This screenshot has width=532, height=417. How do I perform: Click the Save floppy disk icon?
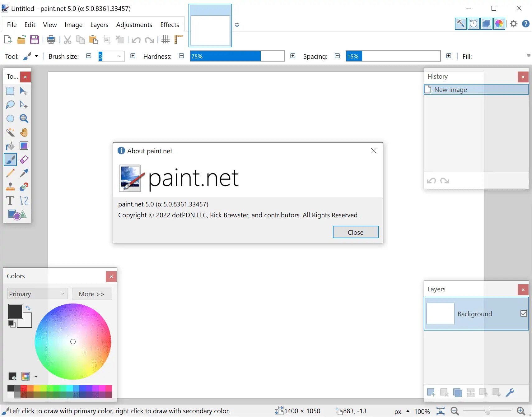tap(34, 39)
